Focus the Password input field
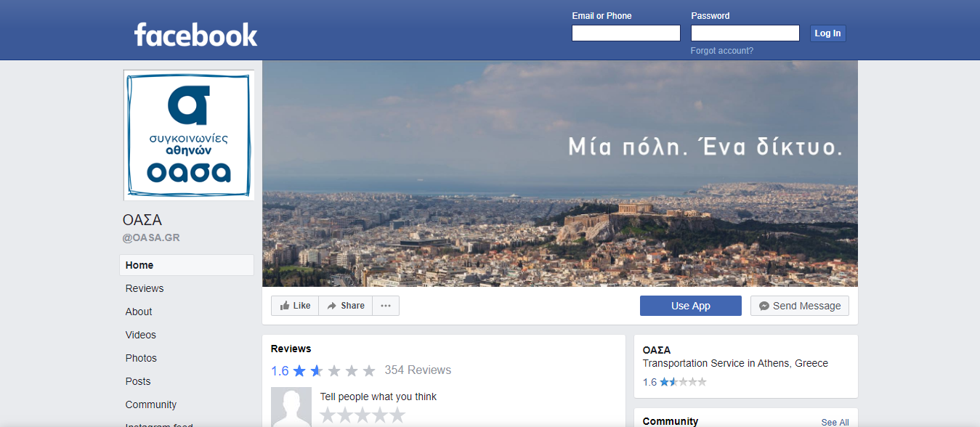This screenshot has height=427, width=980. (745, 33)
